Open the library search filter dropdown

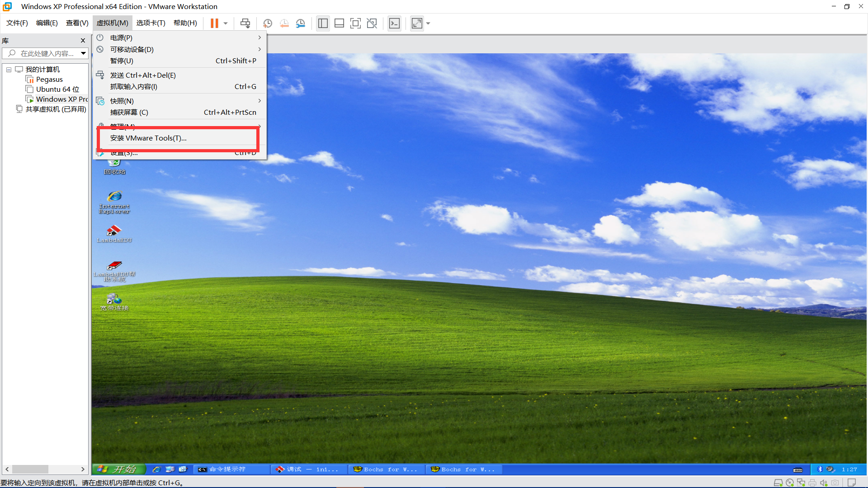click(x=83, y=53)
